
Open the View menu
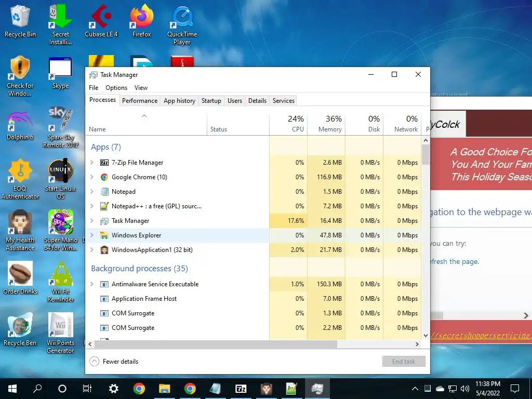[x=141, y=88]
